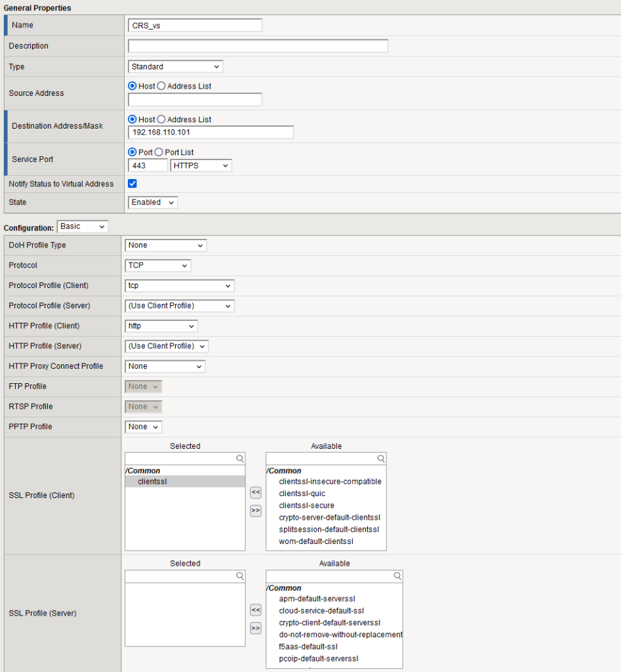Click the search icon in Available client SSL list
This screenshot has height=672, width=621.
[x=381, y=458]
